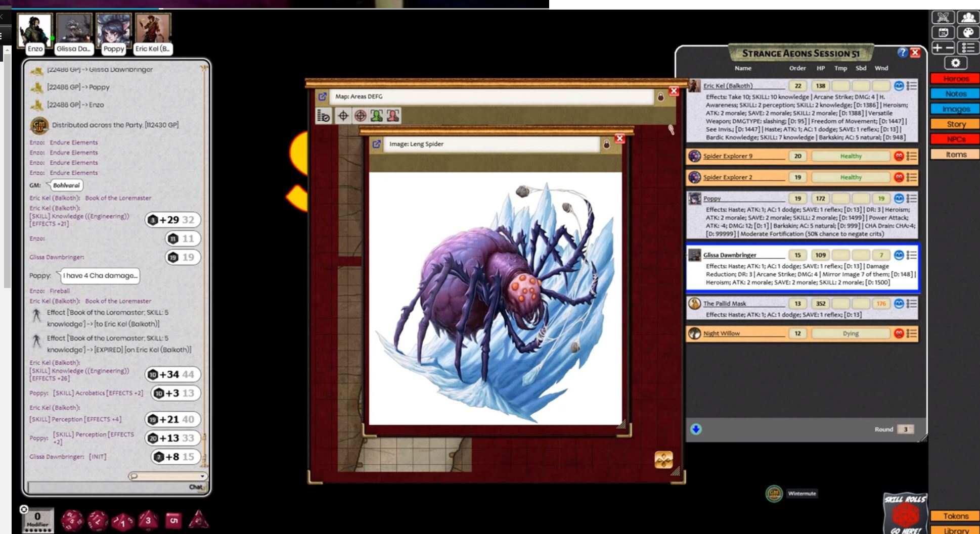Image resolution: width=980 pixels, height=534 pixels.
Task: Open the Calendar icon in top sidebar
Action: (943, 33)
